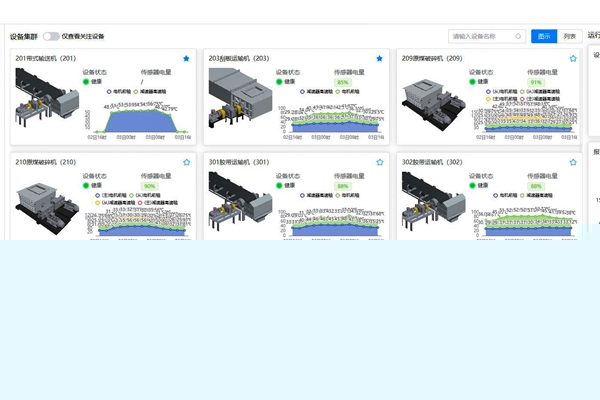Unfavorite the 203刮板运输机 star icon
This screenshot has width=600, height=400.
(379, 59)
